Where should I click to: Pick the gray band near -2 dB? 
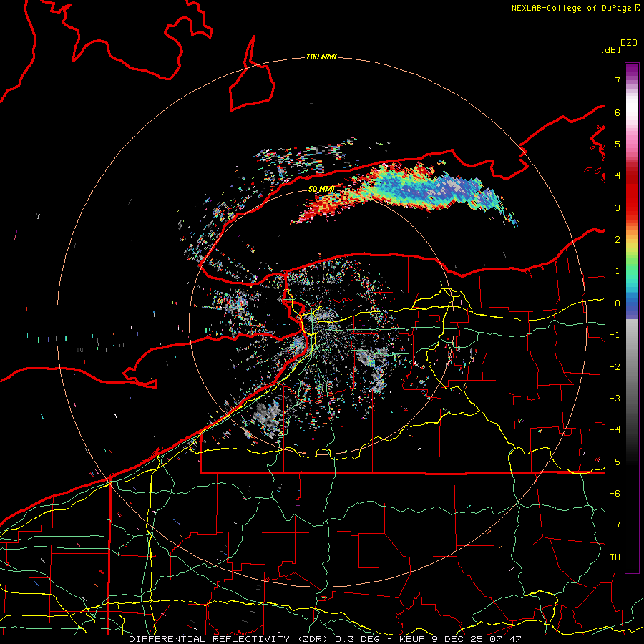click(632, 367)
